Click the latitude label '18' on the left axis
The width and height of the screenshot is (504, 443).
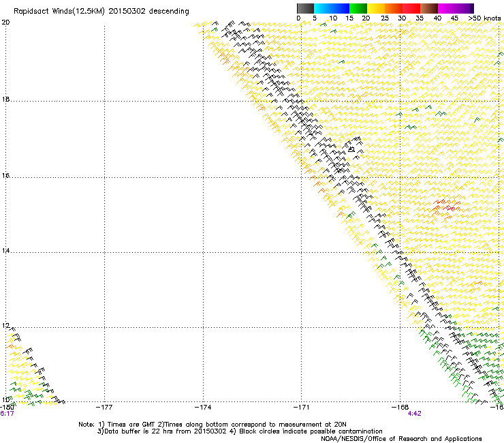pyautogui.click(x=5, y=100)
